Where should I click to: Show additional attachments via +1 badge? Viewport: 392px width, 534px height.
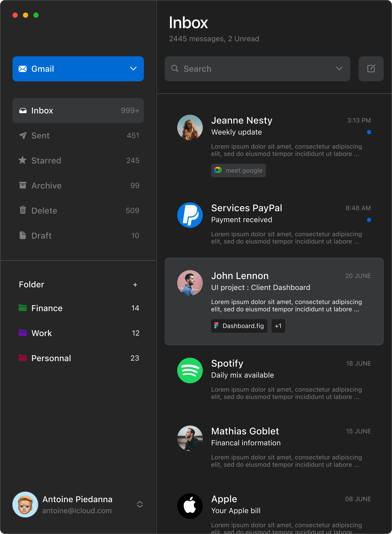coord(278,326)
